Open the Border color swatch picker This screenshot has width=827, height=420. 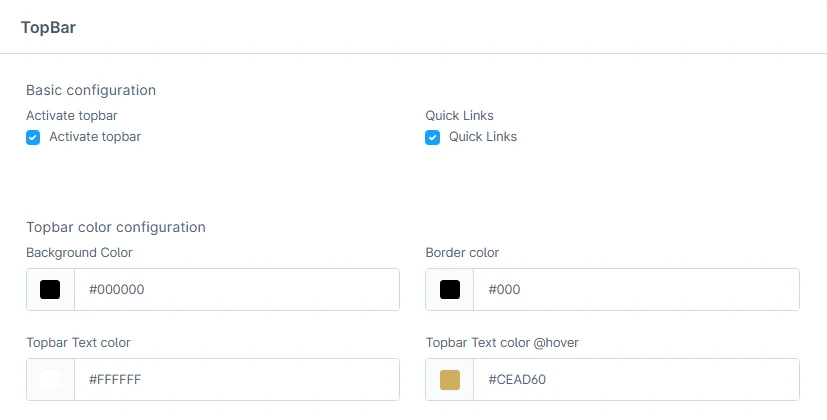pos(450,290)
